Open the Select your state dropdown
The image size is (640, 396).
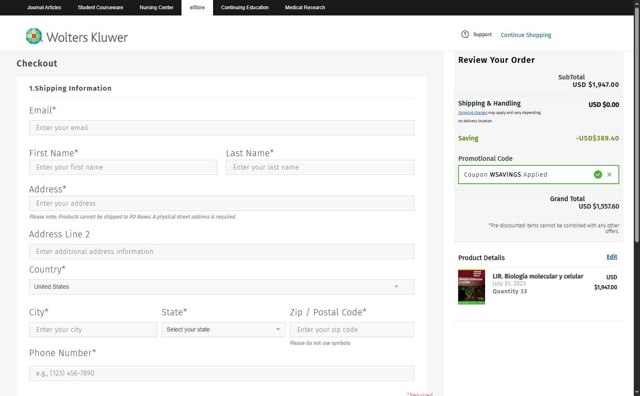pyautogui.click(x=223, y=329)
